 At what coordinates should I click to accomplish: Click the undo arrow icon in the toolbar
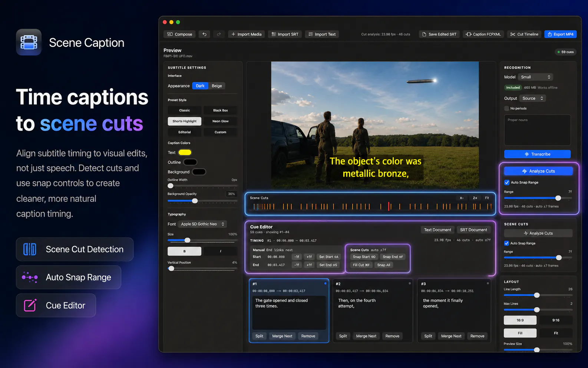tap(204, 34)
